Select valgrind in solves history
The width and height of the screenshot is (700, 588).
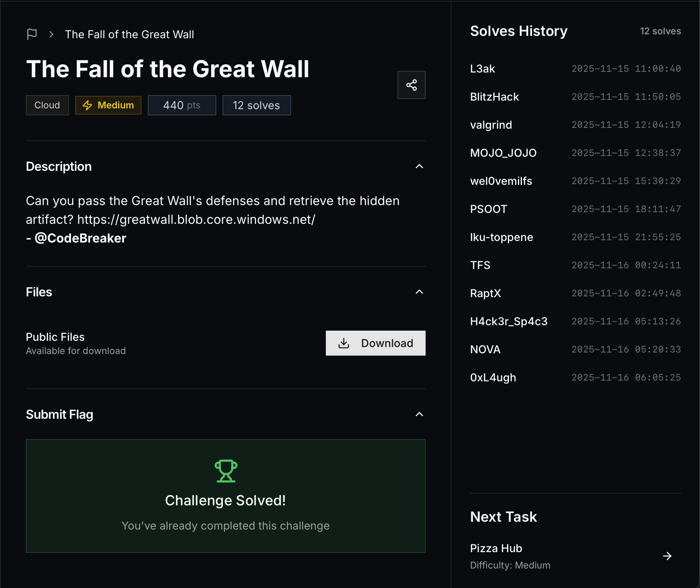click(x=491, y=125)
